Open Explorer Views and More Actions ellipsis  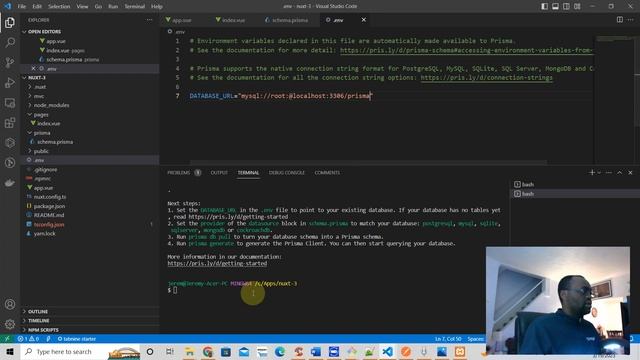(149, 20)
